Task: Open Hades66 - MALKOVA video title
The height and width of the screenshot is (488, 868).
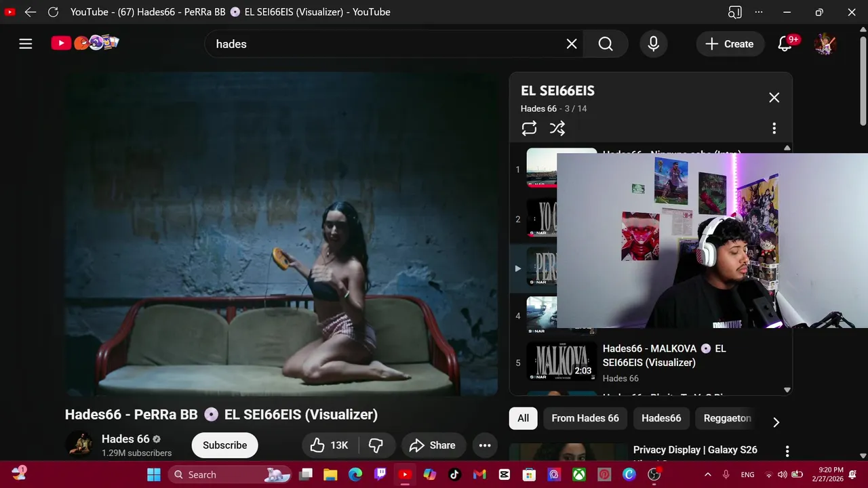Action: 664,355
